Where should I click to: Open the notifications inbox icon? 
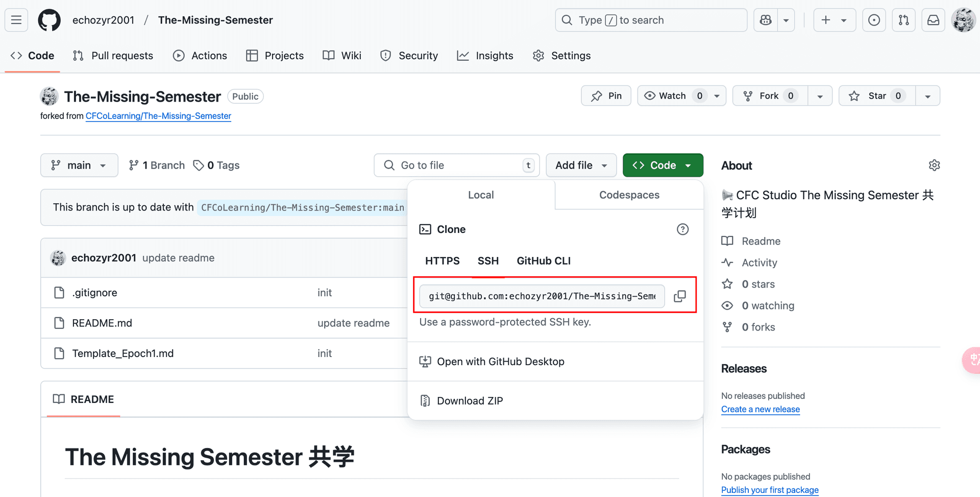coord(933,20)
